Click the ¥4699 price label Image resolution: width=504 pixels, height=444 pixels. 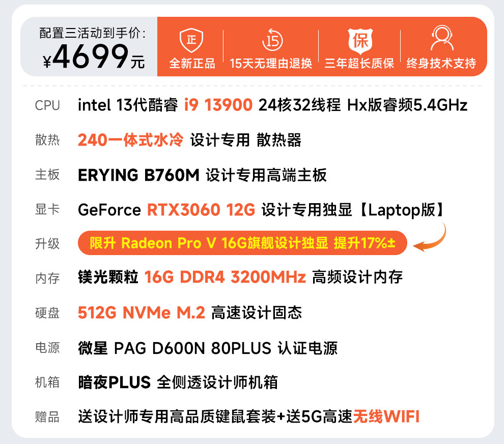[94, 57]
